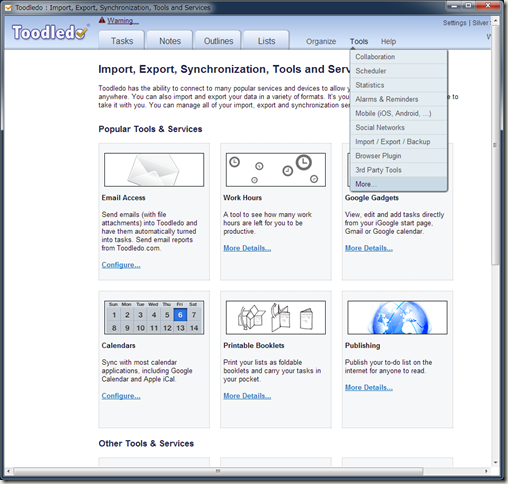Image resolution: width=508 pixels, height=484 pixels.
Task: Click the red warning triangle icon
Action: pos(102,20)
